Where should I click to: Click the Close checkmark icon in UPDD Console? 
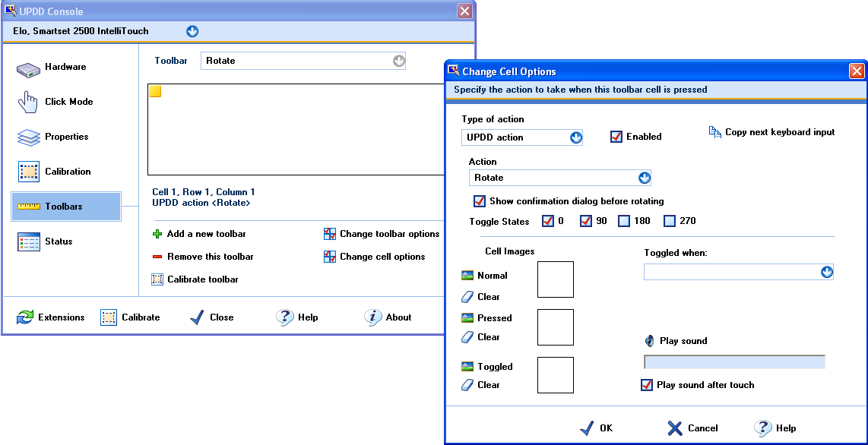coord(197,317)
